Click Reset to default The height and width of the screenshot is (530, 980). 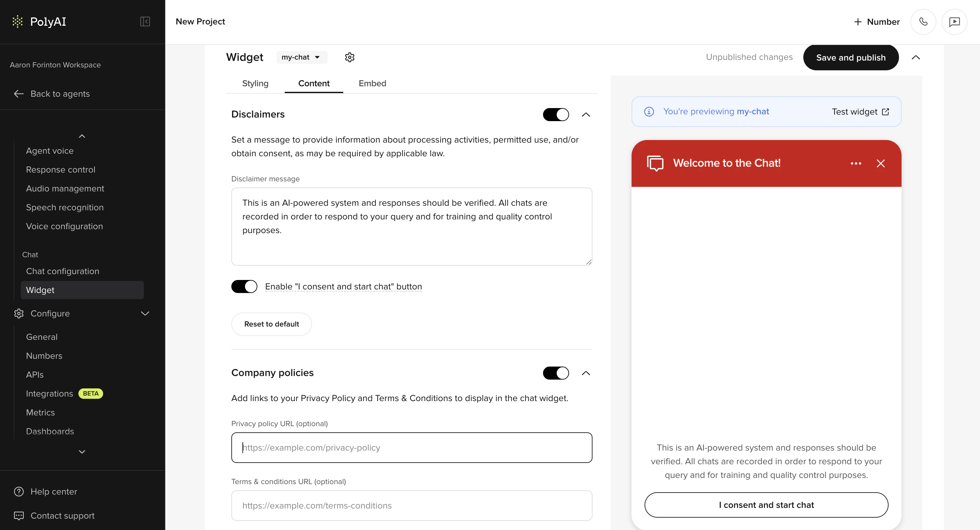coord(272,324)
